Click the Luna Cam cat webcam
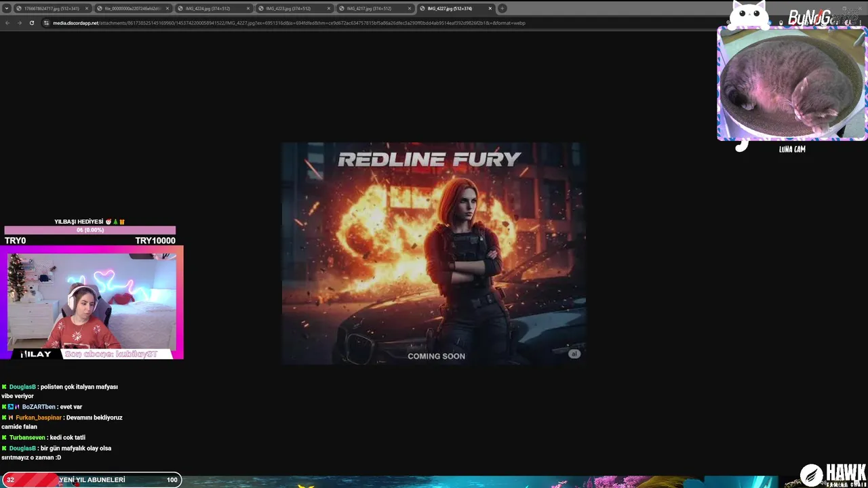868x488 pixels. click(792, 84)
